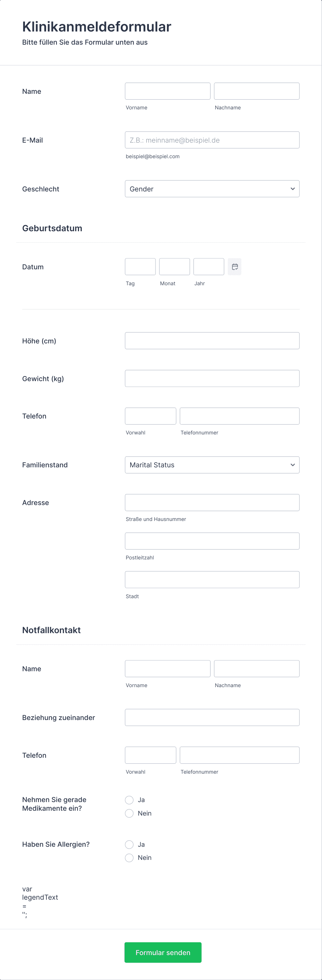This screenshot has height=980, width=322.
Task: Click the emergency contact Vorname field
Action: point(168,668)
